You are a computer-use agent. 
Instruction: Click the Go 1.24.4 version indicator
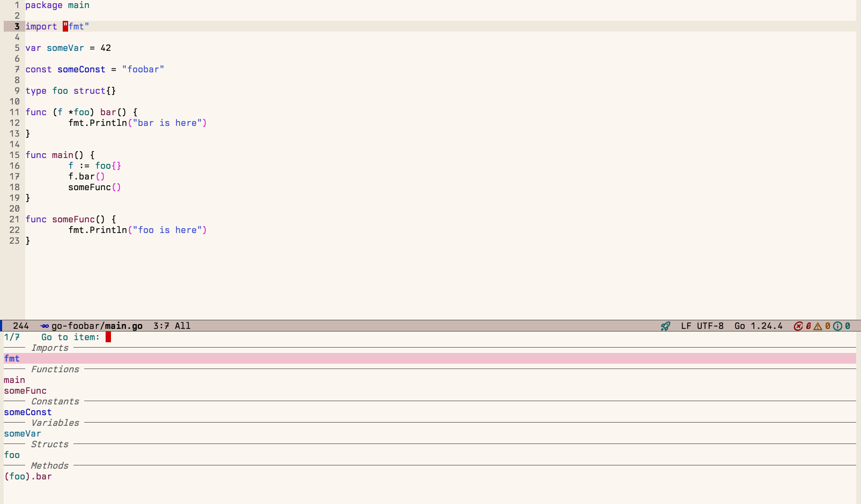759,326
